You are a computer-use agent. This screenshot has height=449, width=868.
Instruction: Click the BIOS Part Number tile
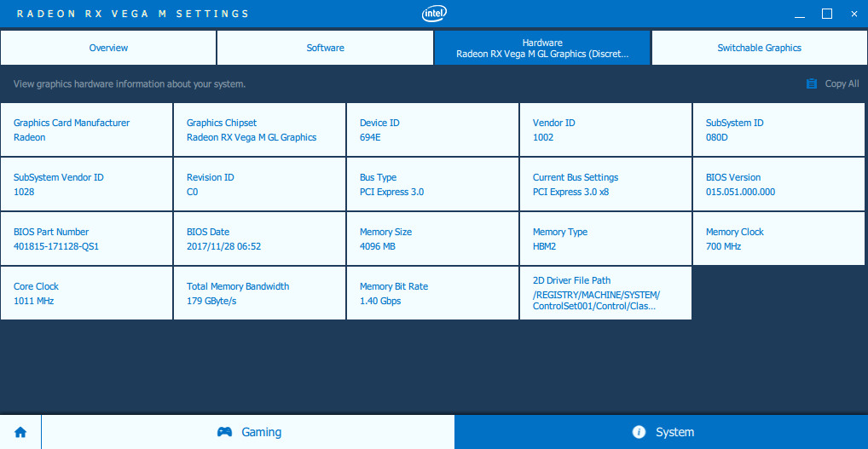tap(86, 239)
